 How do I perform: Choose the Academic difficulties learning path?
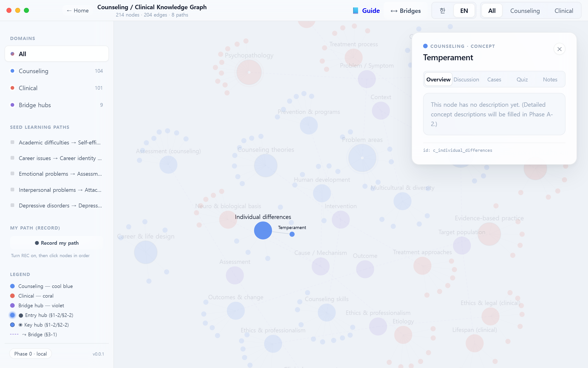pyautogui.click(x=57, y=142)
